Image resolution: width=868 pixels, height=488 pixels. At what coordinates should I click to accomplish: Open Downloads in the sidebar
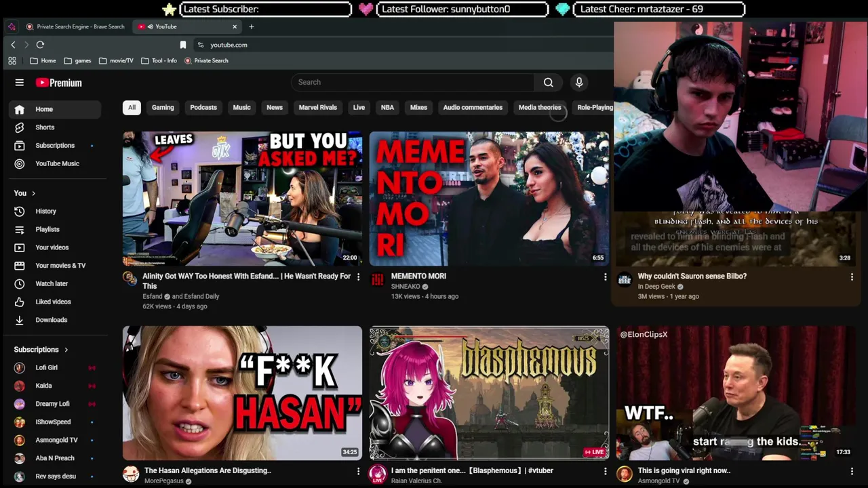pyautogui.click(x=54, y=320)
